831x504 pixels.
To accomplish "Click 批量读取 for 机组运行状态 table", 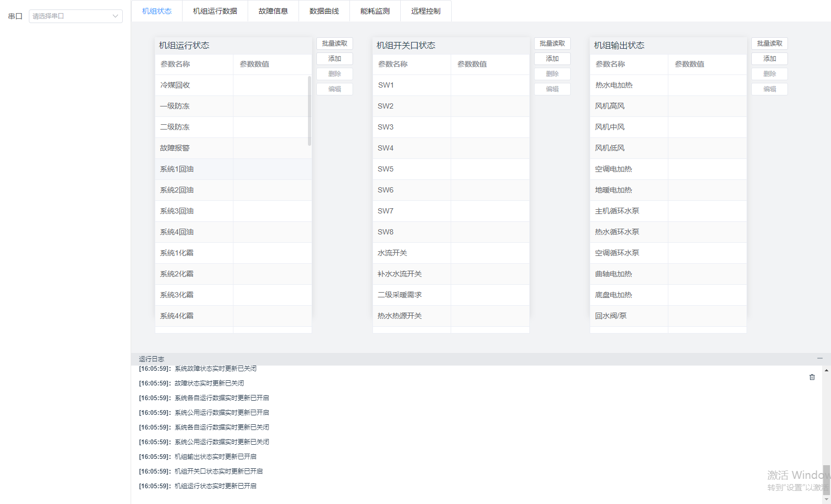I will tap(335, 44).
